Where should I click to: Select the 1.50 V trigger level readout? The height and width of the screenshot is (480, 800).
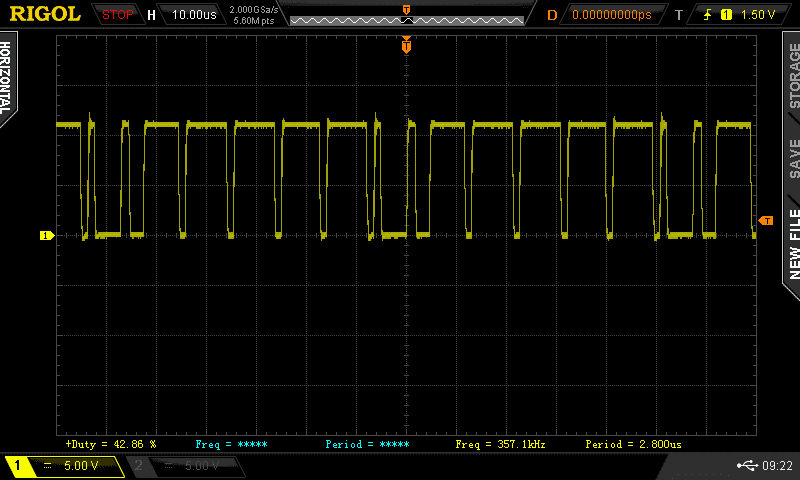759,15
